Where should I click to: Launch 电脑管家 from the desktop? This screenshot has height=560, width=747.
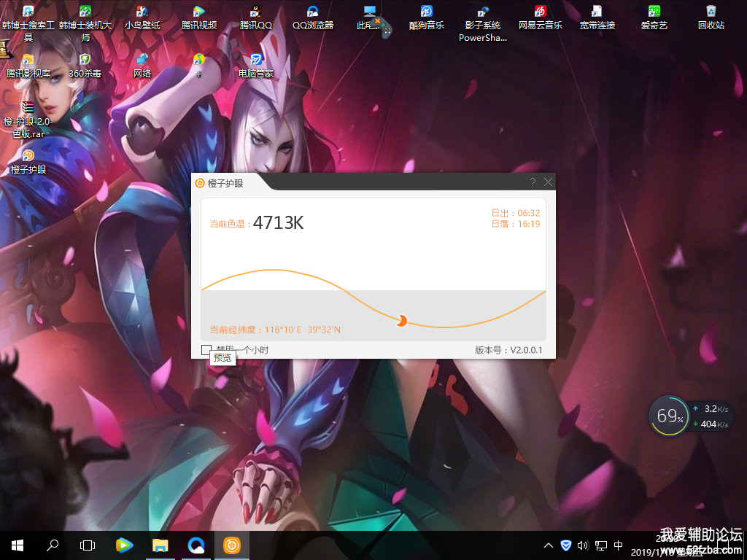(256, 66)
